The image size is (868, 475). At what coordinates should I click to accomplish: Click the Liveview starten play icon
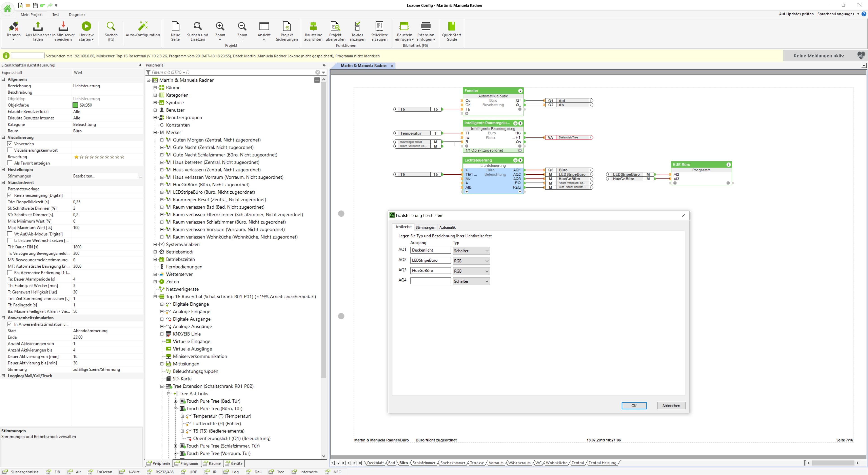pos(86,26)
